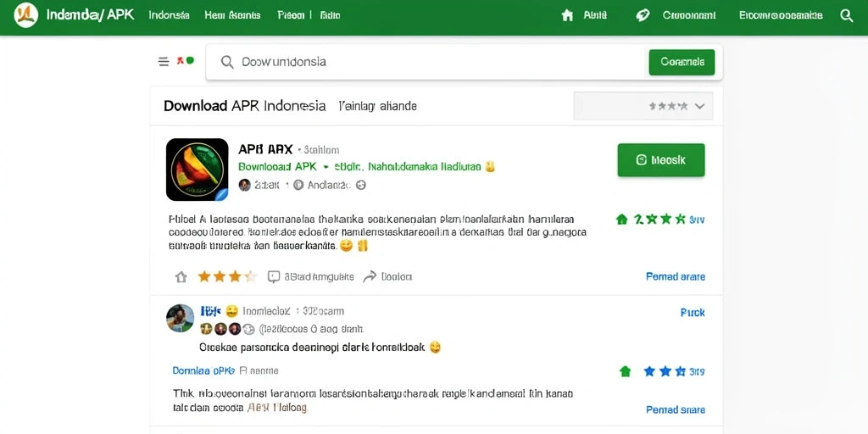This screenshot has height=434, width=868.
Task: Open the comments speech-bubble icon
Action: (x=274, y=277)
